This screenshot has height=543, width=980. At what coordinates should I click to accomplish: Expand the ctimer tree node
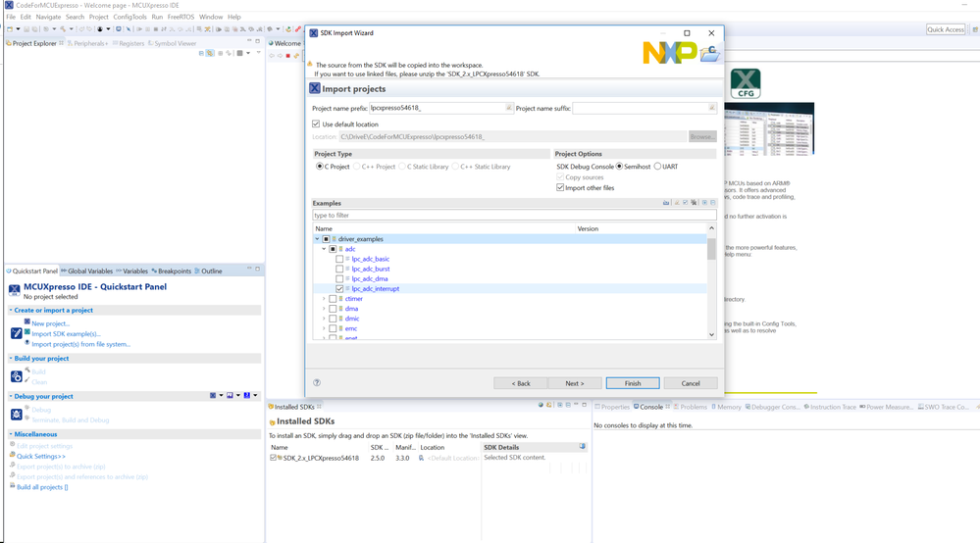click(324, 299)
